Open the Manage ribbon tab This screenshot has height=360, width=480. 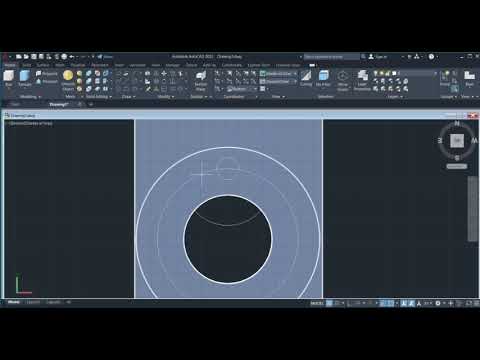tap(172, 65)
